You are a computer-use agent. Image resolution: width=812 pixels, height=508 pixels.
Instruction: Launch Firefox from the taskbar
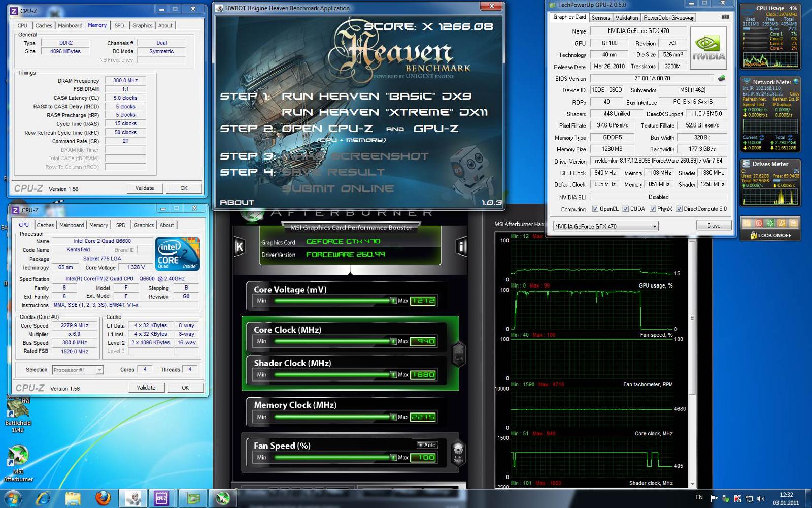pos(103,498)
